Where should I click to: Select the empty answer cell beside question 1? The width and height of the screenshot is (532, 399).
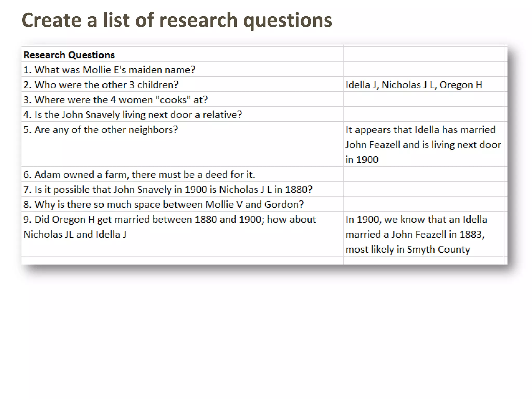pos(424,69)
